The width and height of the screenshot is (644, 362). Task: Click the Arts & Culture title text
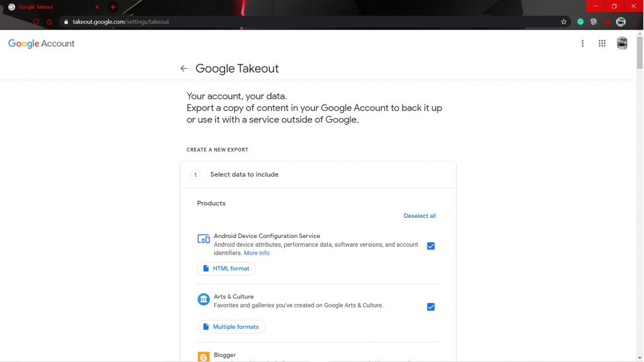234,297
